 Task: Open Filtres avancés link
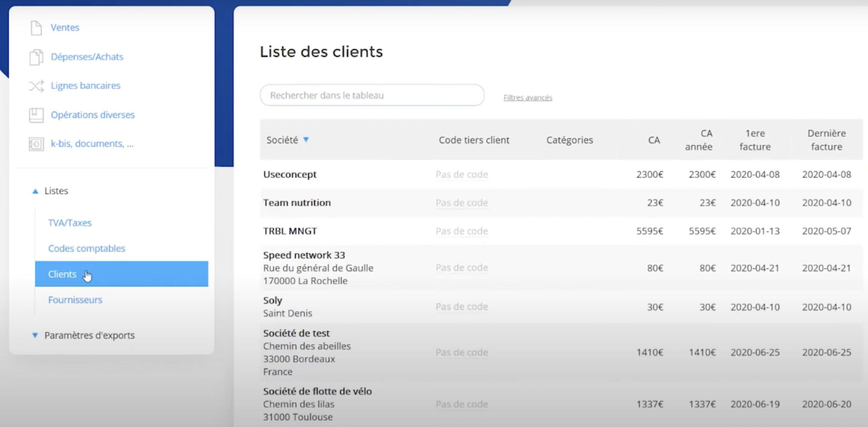[528, 97]
